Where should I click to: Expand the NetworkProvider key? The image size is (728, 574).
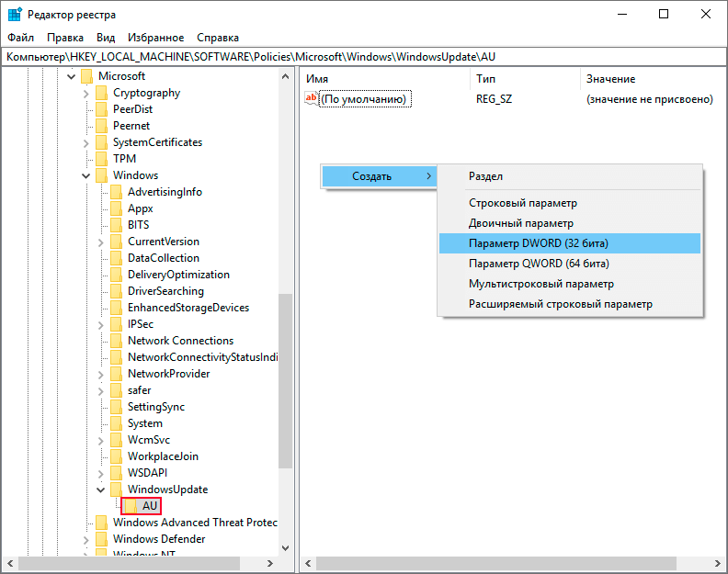click(101, 375)
